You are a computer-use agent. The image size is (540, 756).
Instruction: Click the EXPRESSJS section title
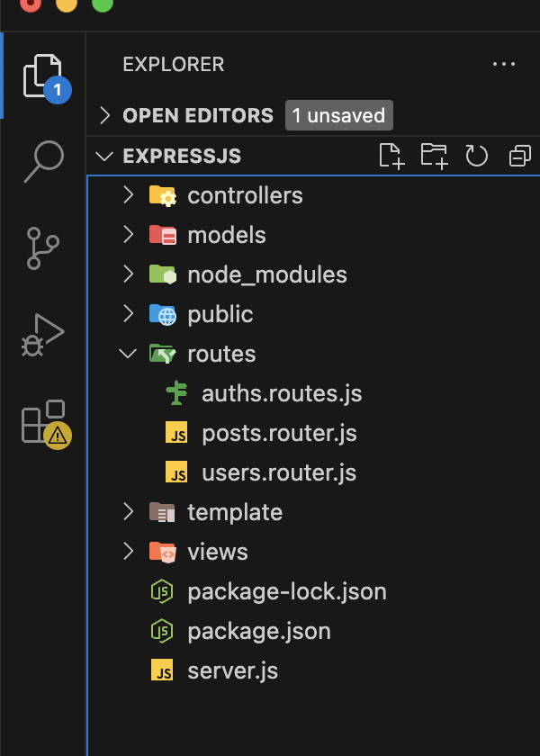pyautogui.click(x=182, y=157)
